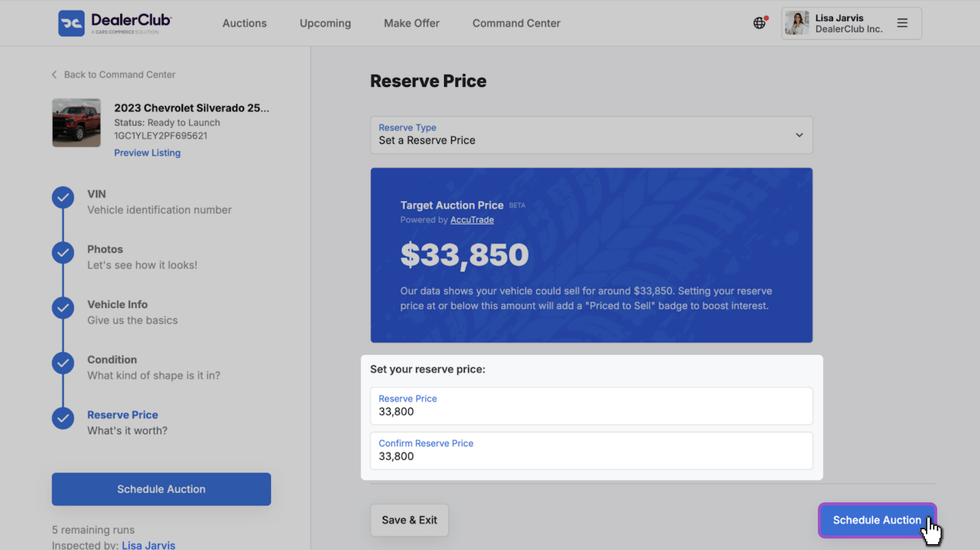
Task: Select the VIN step checkmark circle
Action: (63, 198)
